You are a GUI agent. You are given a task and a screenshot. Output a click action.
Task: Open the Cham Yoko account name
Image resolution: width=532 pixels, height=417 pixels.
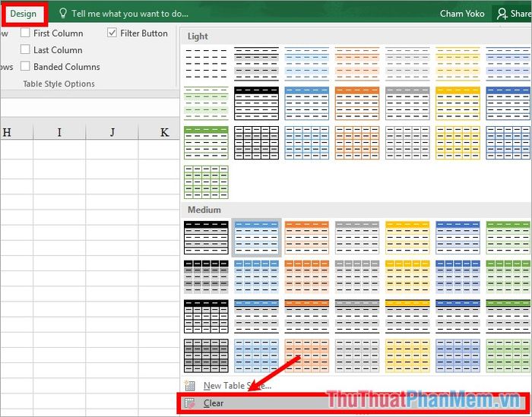(x=462, y=14)
